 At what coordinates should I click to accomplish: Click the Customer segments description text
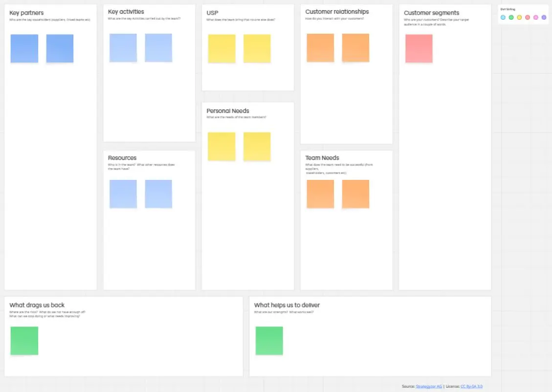pyautogui.click(x=437, y=22)
